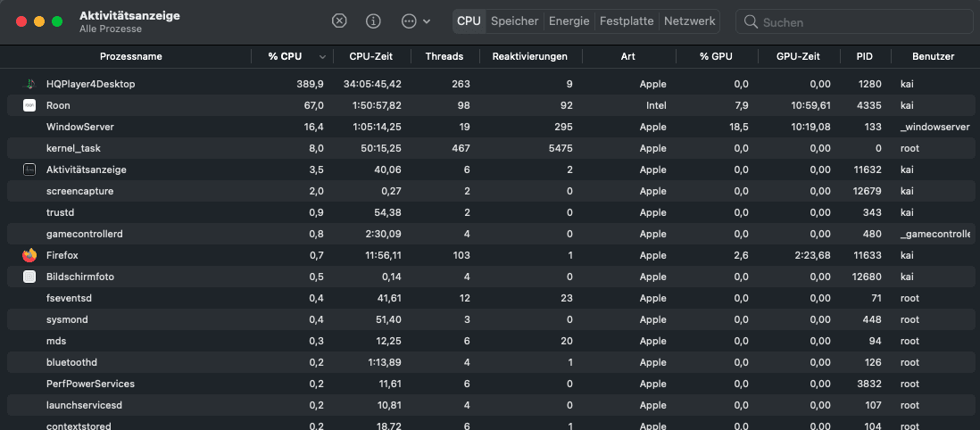Click the stop process (X) toolbar icon
The image size is (980, 430).
pos(339,21)
